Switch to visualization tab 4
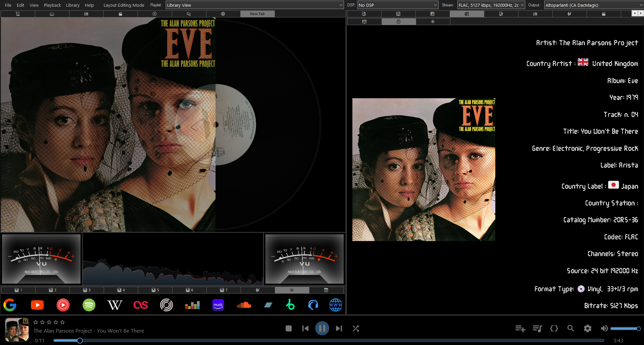The width and height of the screenshot is (644, 345). pos(121,290)
